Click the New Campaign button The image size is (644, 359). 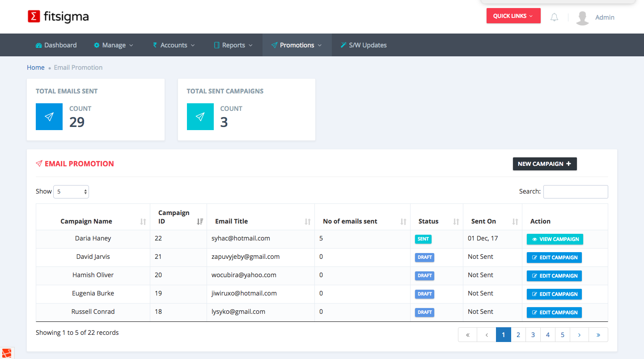tap(544, 164)
